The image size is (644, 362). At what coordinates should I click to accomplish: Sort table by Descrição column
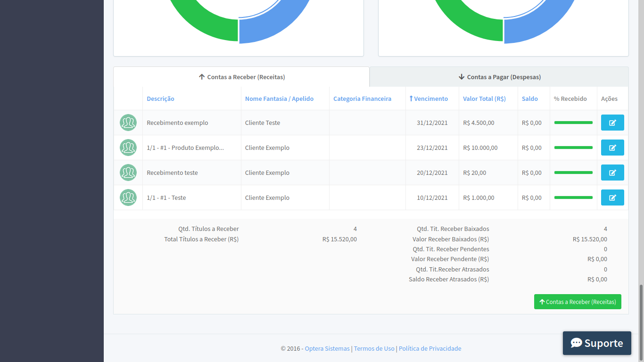coord(160,99)
